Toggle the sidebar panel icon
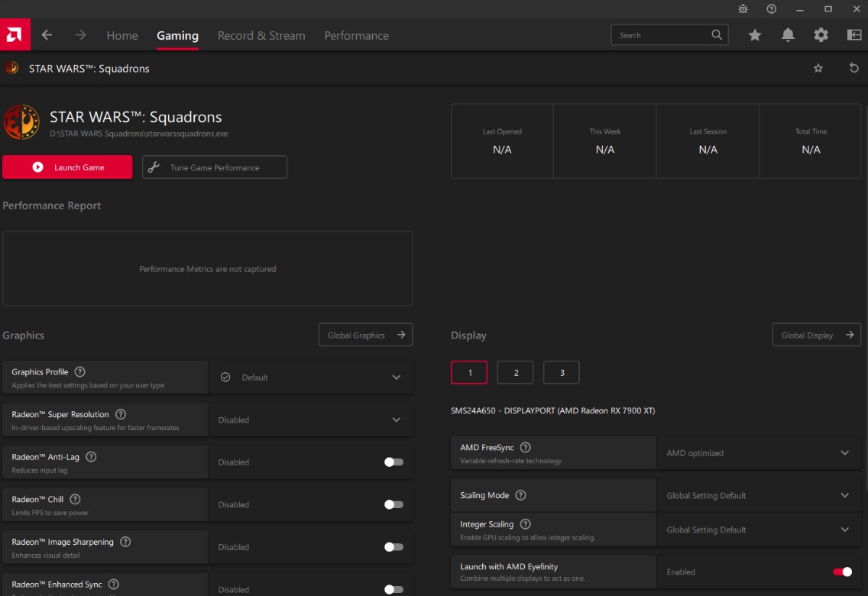 point(854,35)
